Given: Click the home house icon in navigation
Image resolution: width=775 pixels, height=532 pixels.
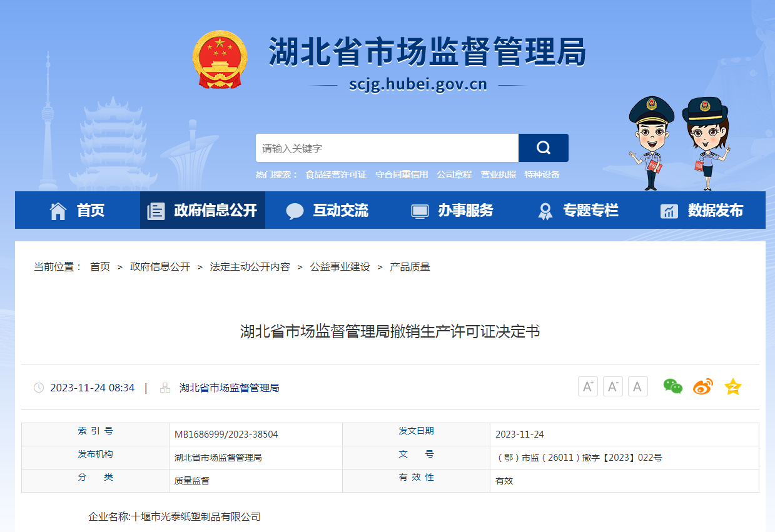Looking at the screenshot, I should coord(58,211).
